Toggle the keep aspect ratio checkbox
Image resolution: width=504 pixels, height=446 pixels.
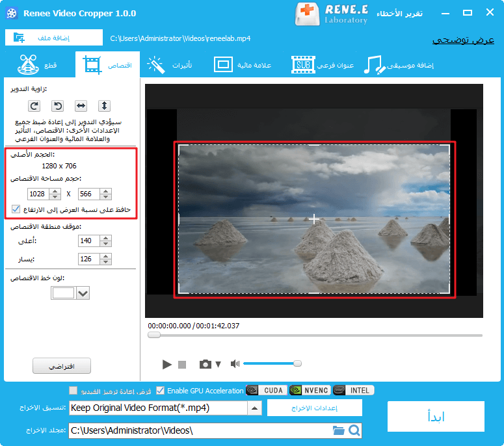16,209
